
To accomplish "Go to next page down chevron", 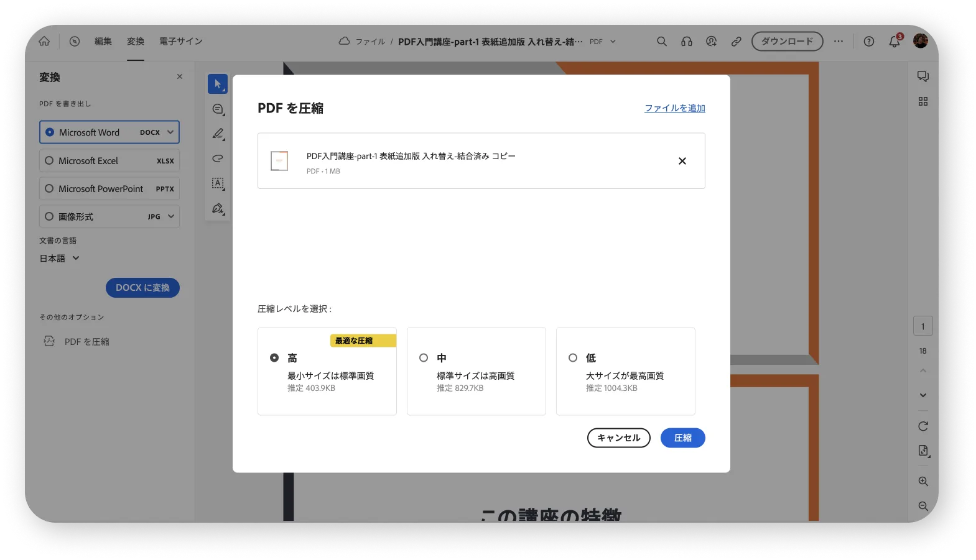I will tap(923, 395).
